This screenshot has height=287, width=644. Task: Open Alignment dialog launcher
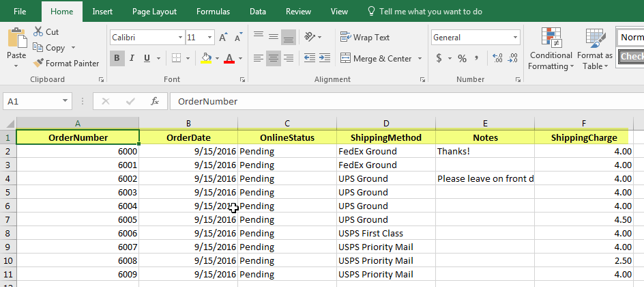[x=422, y=80]
